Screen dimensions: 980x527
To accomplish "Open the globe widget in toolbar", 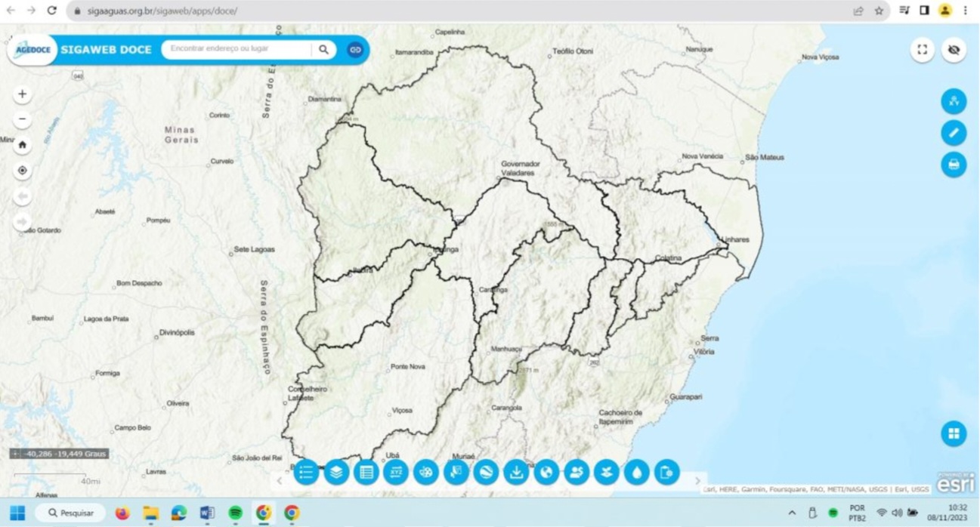I will coord(546,473).
